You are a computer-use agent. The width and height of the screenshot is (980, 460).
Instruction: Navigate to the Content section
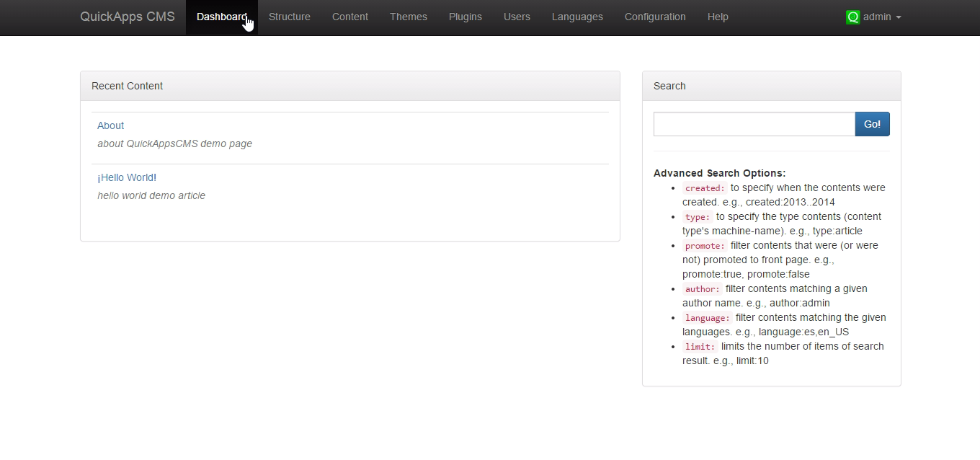[349, 17]
